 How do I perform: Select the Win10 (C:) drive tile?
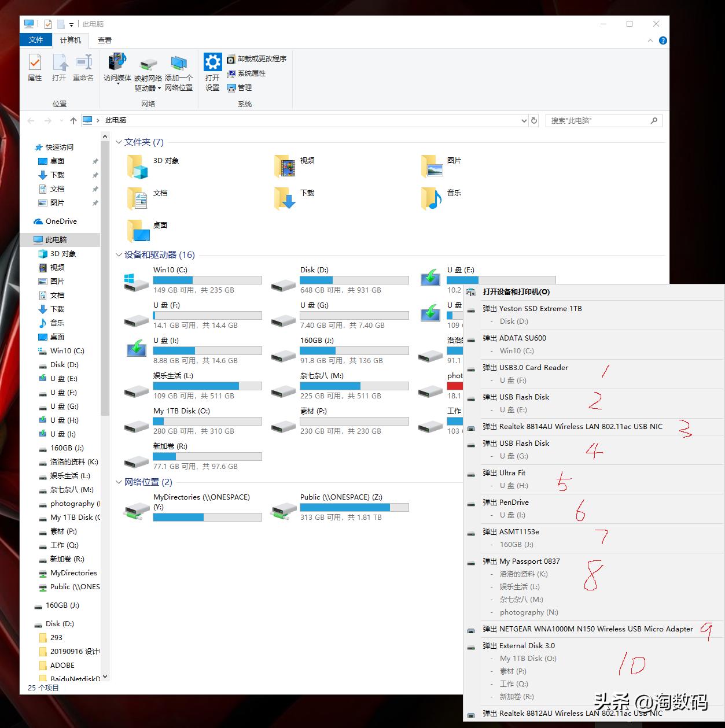coord(193,280)
